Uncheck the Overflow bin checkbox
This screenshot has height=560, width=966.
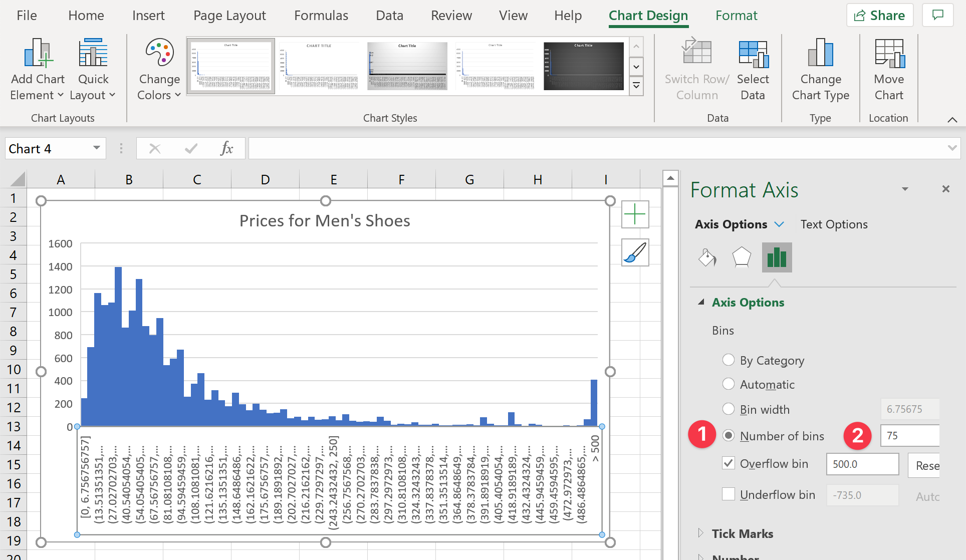pos(729,463)
